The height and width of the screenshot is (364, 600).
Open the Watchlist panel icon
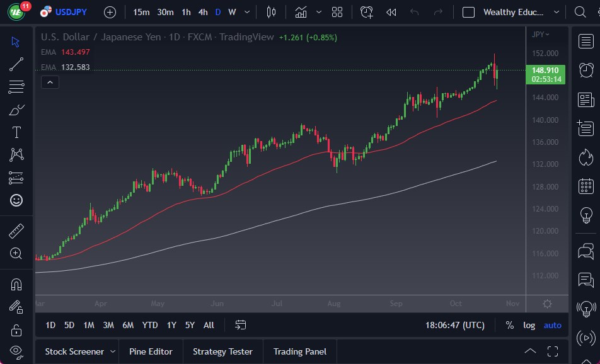[x=586, y=42]
